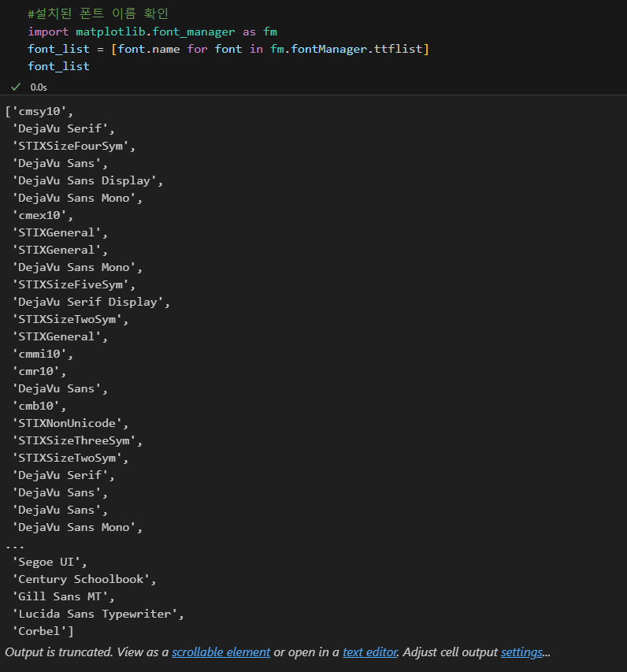Viewport: 627px width, 672px height.
Task: Select the 'Century Schoolbook' output line
Action: (x=83, y=579)
